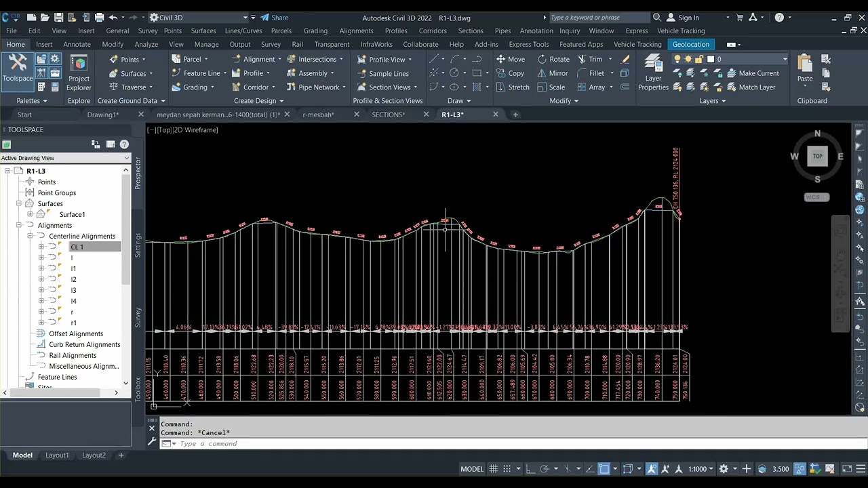Collapse the Centerline Alignments tree node
This screenshot has height=488, width=868.
click(x=31, y=236)
